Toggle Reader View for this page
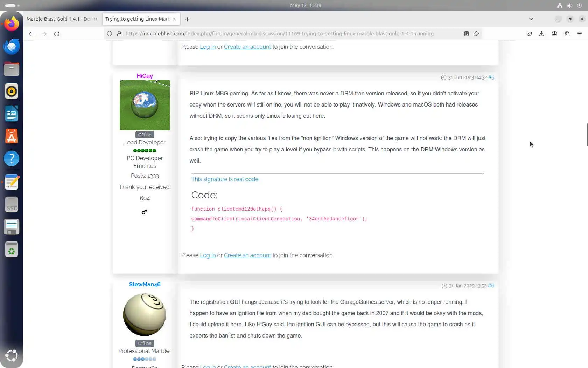 tap(467, 34)
